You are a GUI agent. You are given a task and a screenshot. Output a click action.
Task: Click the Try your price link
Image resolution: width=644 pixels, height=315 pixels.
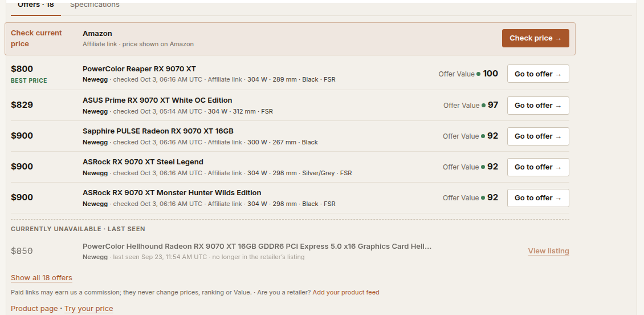89,308
